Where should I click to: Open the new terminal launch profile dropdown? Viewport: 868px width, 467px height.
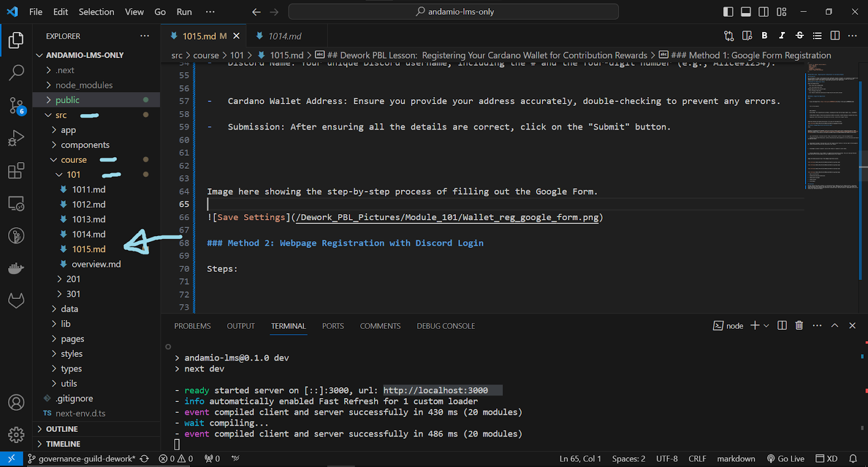(x=767, y=325)
